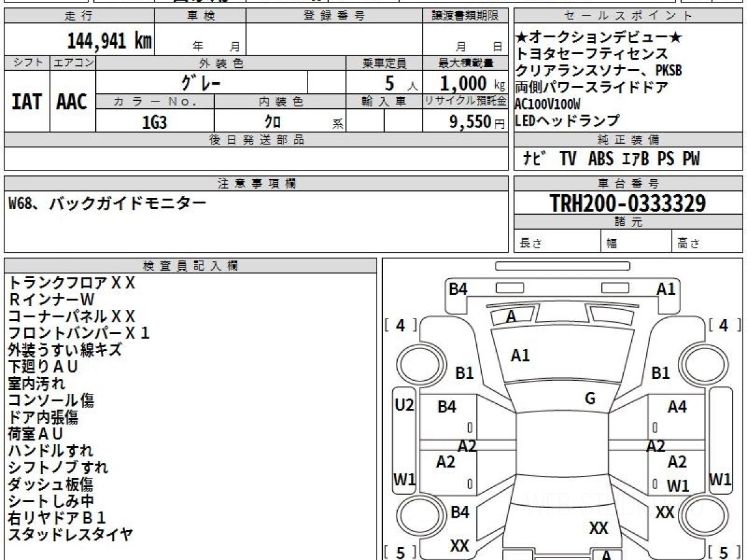Screen dimensions: 747x560
Task: Select the U2 mark on left sill
Action: (405, 406)
